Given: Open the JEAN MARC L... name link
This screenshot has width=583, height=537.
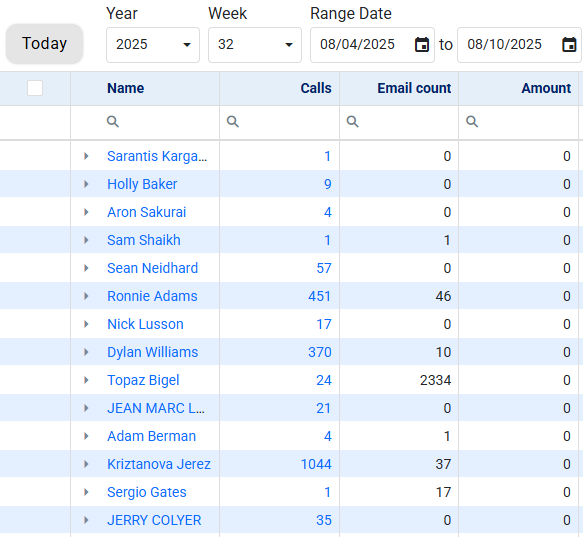Looking at the screenshot, I should (x=156, y=408).
